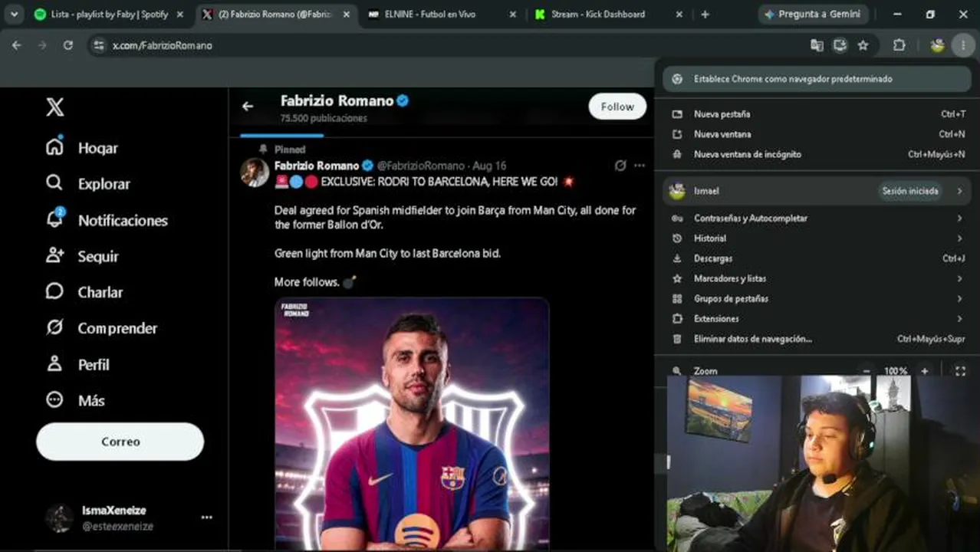Open Charlar in X sidebar
This screenshot has height=552, width=980.
pos(84,292)
